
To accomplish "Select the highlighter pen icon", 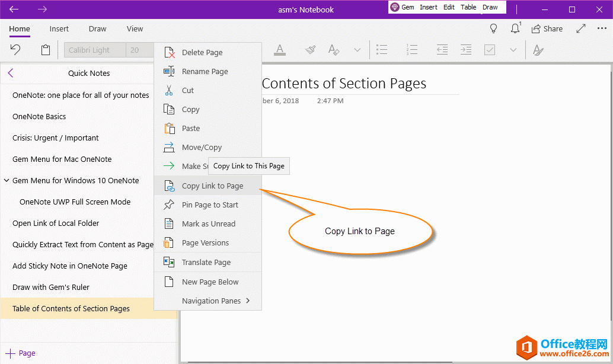I will point(310,50).
